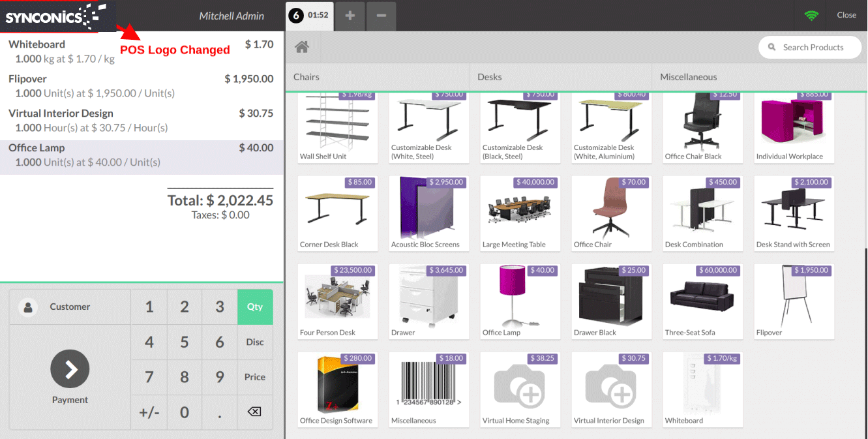Click the green Wi-Fi connection status icon
The height and width of the screenshot is (439, 868).
pyautogui.click(x=811, y=15)
